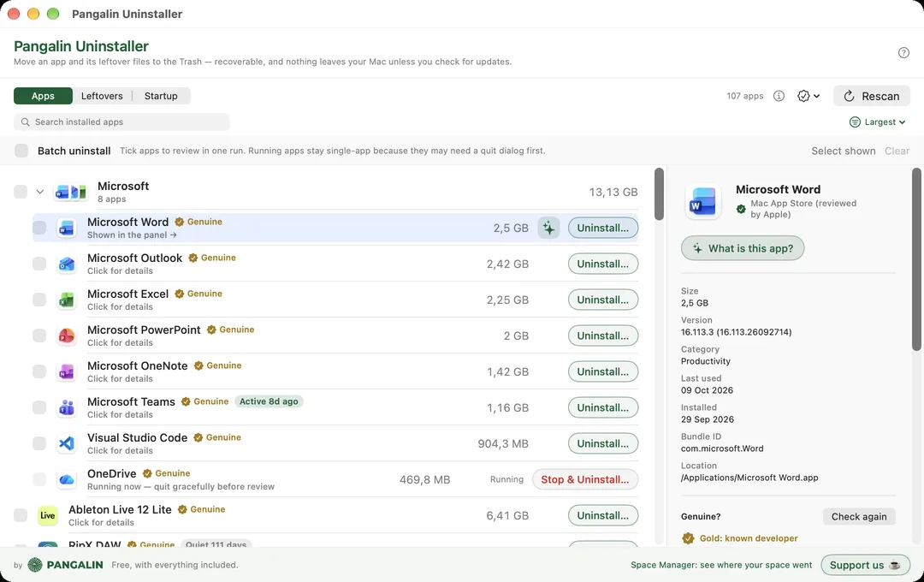
Task: Click the Microsoft Outlook app icon
Action: [67, 264]
